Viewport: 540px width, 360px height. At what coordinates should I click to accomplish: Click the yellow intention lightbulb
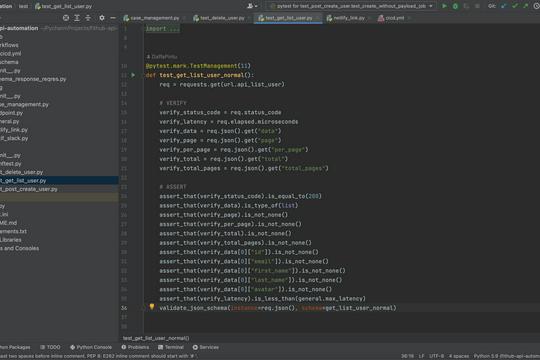point(152,307)
